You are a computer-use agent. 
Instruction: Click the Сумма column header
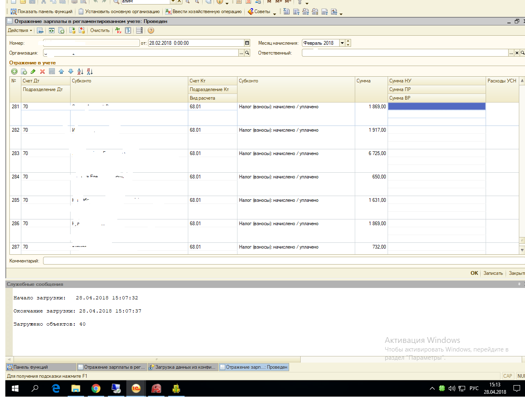click(x=371, y=81)
